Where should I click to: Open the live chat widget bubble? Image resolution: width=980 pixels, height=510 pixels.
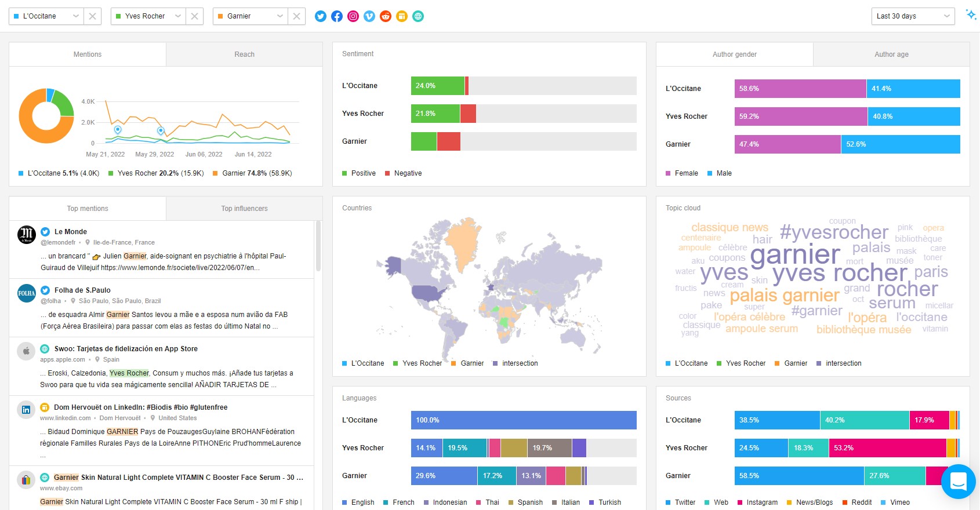click(959, 482)
